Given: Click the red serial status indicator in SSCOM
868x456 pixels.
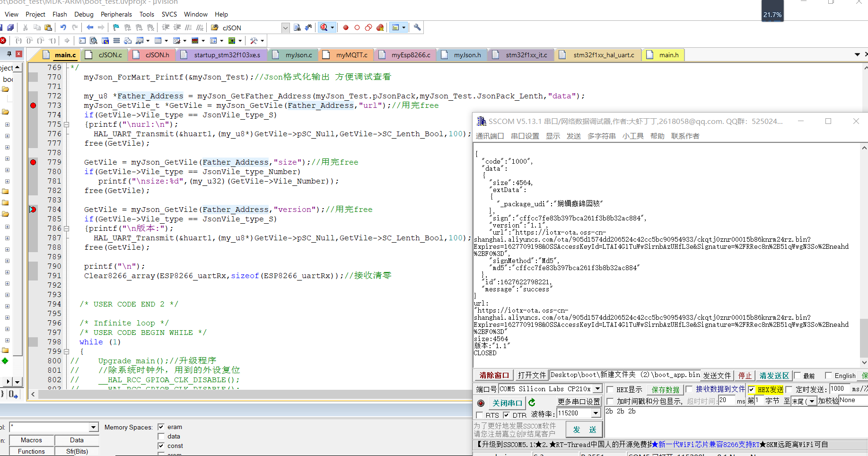Looking at the screenshot, I should coord(481,403).
